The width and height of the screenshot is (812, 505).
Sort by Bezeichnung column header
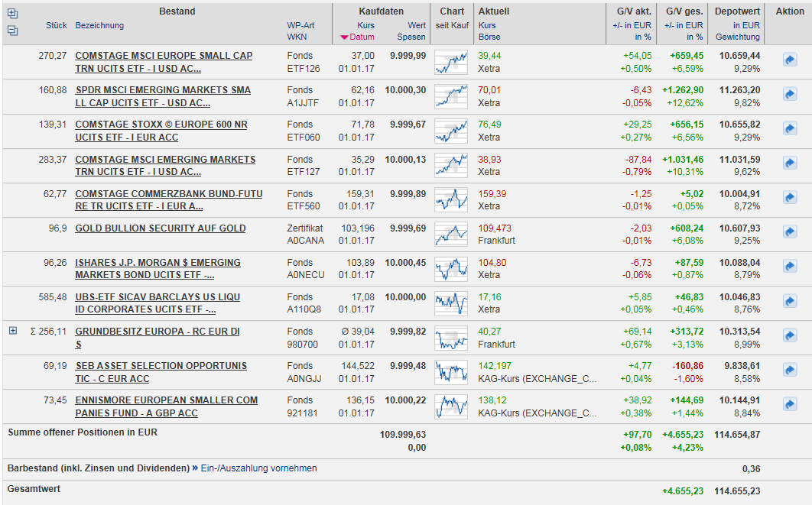99,25
